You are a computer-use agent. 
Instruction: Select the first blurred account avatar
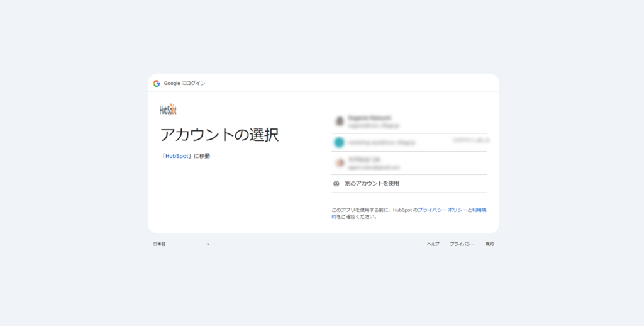(339, 121)
